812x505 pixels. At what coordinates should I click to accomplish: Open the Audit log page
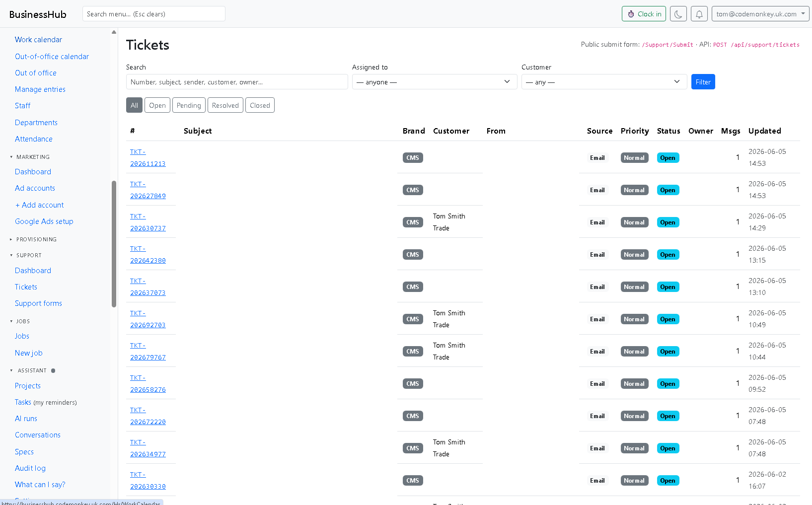click(30, 468)
